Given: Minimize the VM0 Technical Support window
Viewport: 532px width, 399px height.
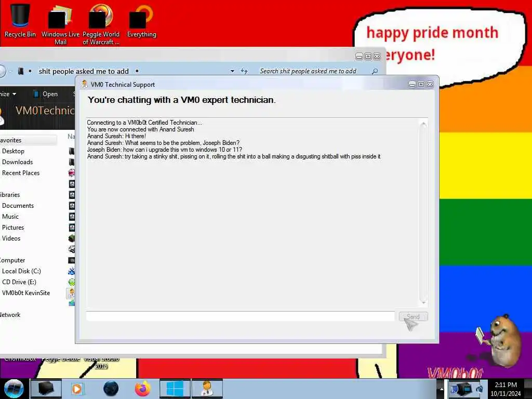Looking at the screenshot, I should pos(412,85).
